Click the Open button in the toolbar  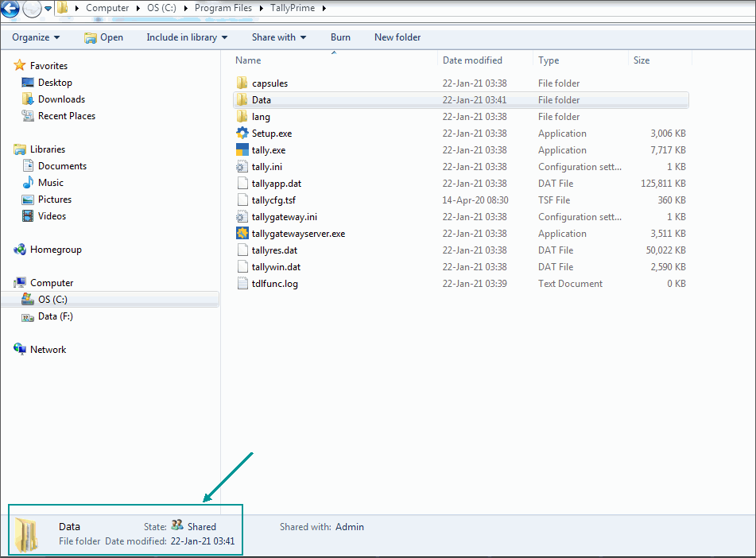pos(103,37)
